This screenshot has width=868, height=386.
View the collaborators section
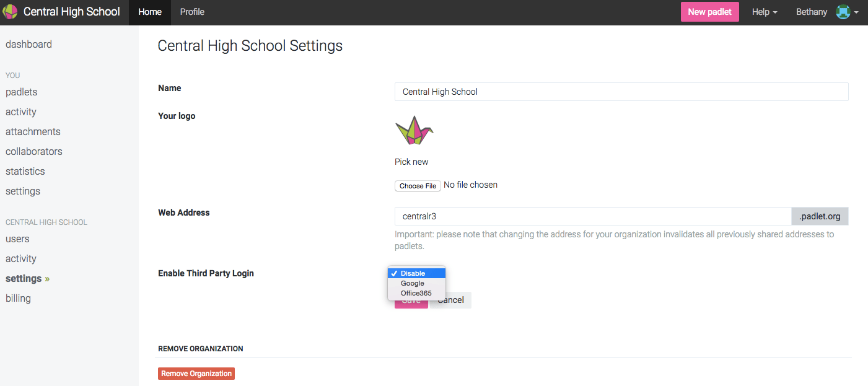(x=33, y=151)
